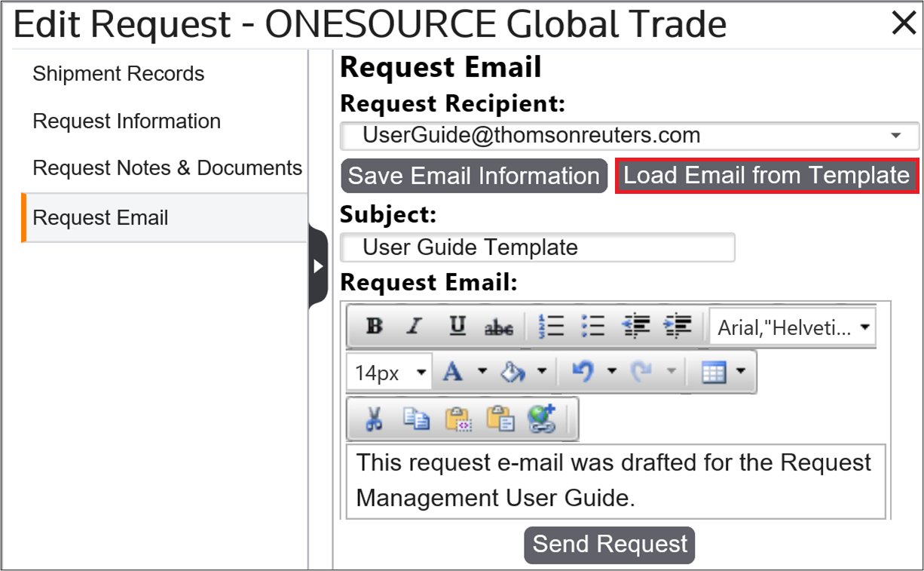Copy selected text with the copy icon

click(415, 419)
